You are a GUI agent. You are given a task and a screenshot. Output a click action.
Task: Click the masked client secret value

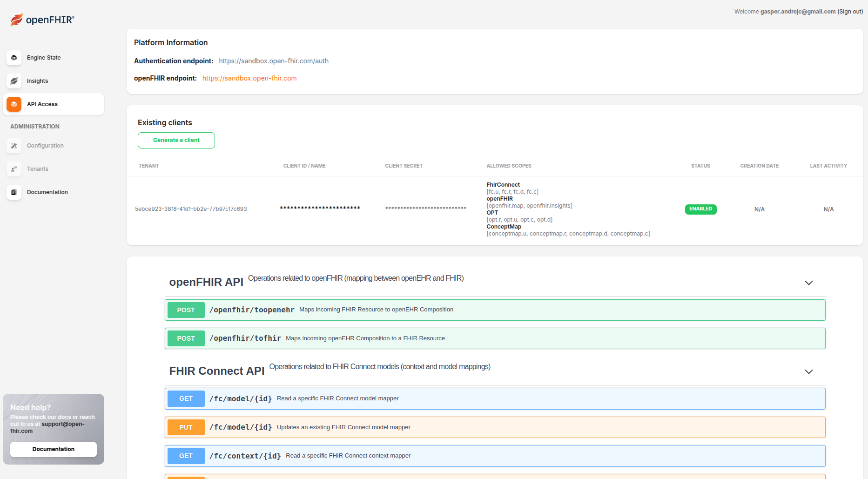tap(425, 209)
